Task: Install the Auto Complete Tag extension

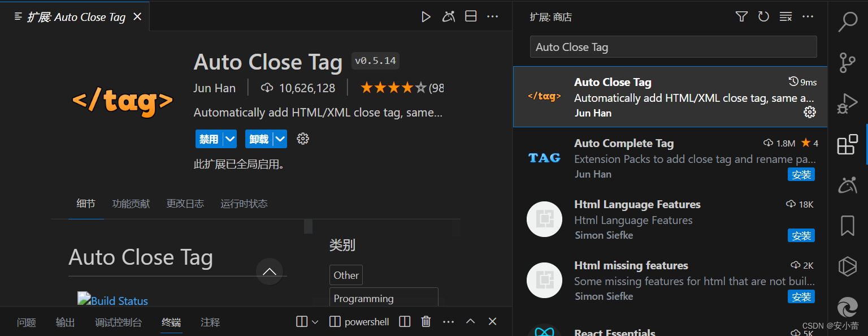Action: click(x=801, y=174)
